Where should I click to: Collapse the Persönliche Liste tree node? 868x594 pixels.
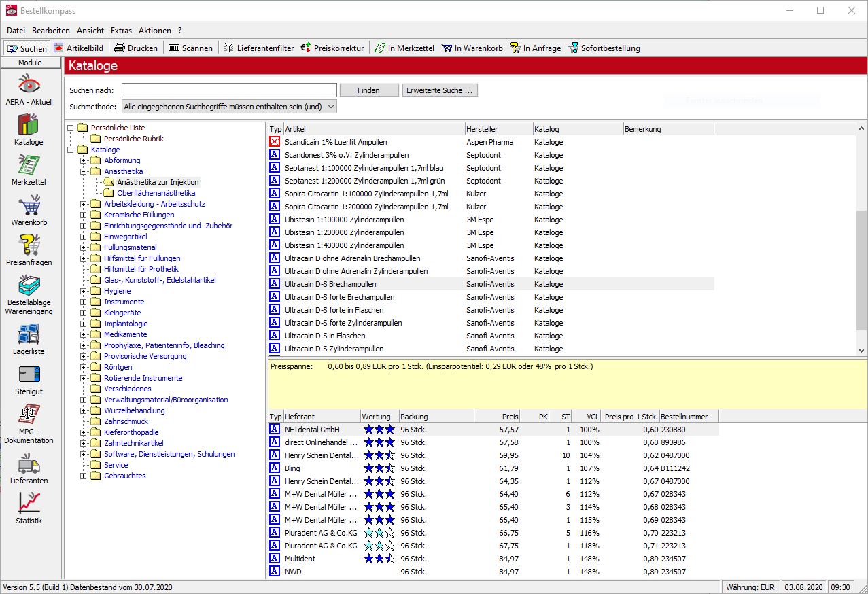click(x=71, y=128)
